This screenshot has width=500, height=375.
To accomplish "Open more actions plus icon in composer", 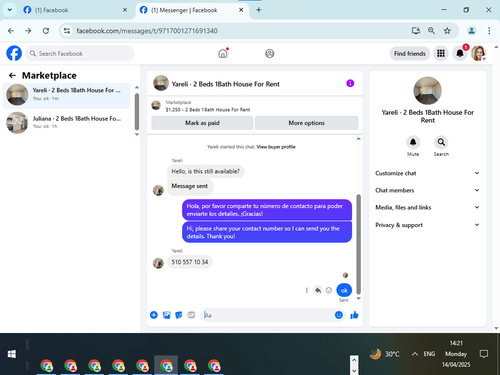I will tap(154, 315).
